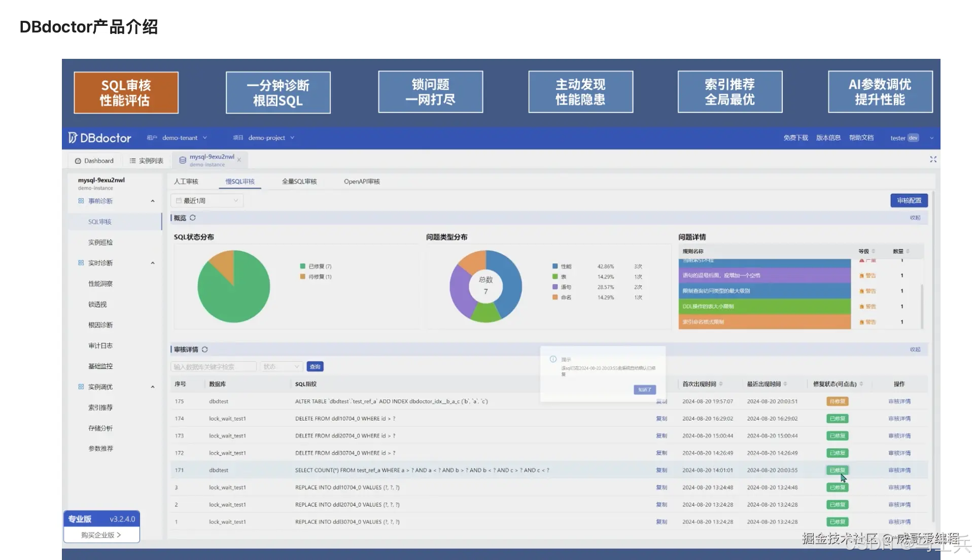Viewport: 974px width, 560px height.
Task: Collapse the 概览 section via 收起
Action: coord(915,218)
